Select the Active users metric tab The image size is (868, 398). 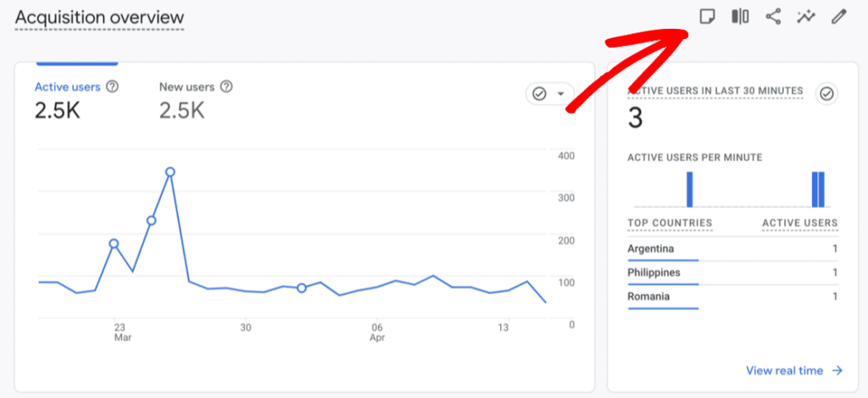[x=68, y=87]
